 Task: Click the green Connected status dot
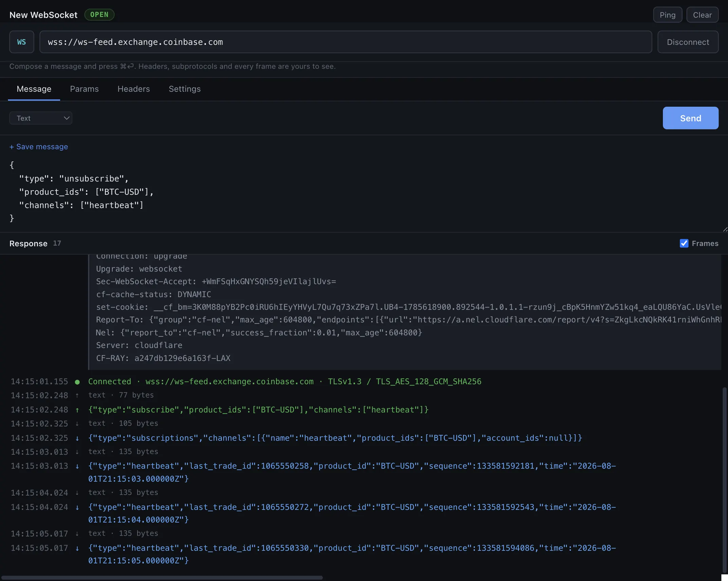(77, 382)
